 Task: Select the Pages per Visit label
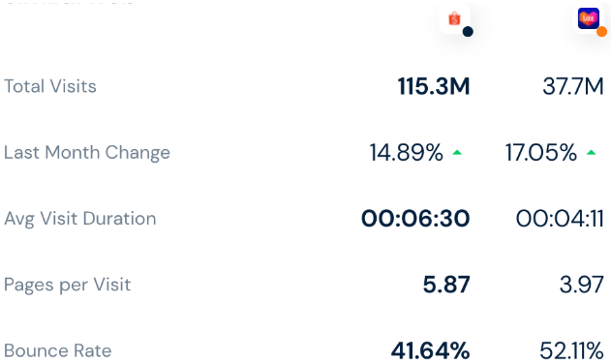[x=67, y=285]
